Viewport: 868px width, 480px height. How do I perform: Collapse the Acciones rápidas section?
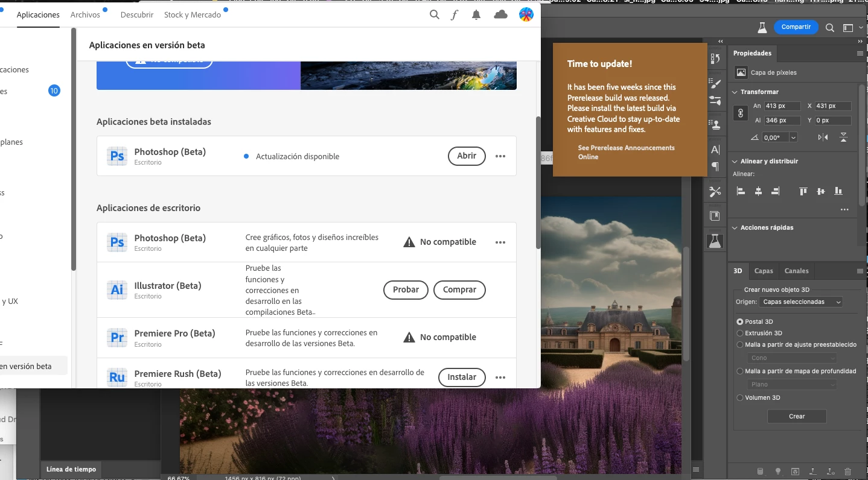735,228
